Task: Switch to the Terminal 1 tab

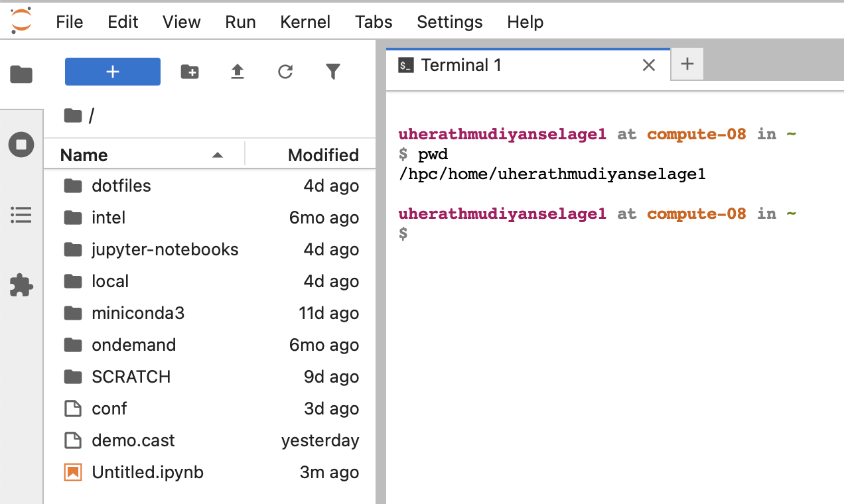Action: click(460, 64)
